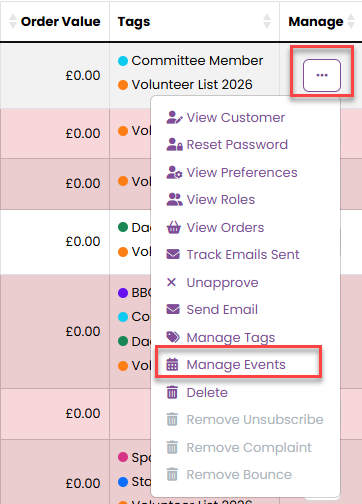
Task: Click the Track Emails Sent envelope icon
Action: (173, 255)
